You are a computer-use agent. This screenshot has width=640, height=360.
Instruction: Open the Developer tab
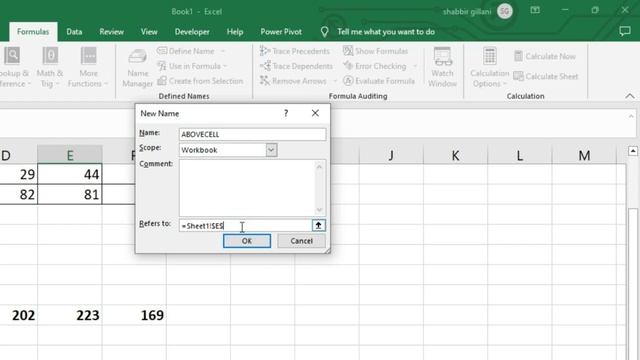(192, 32)
